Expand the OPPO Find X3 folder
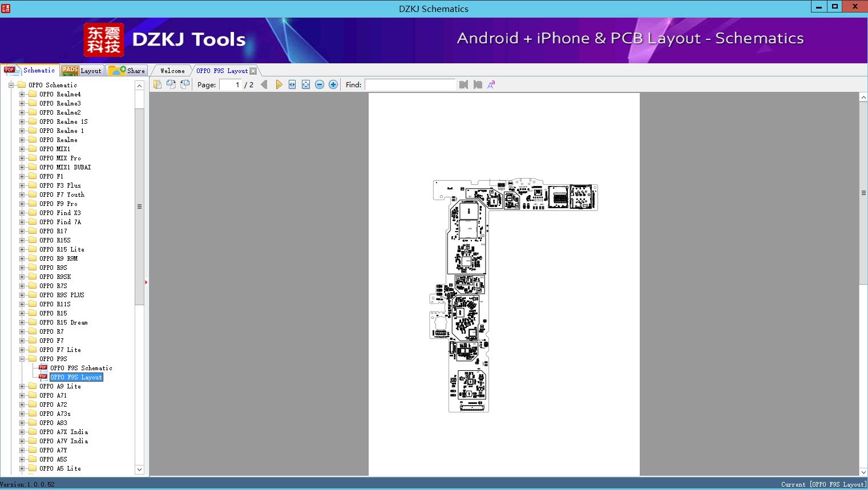The width and height of the screenshot is (868, 490). click(x=22, y=213)
